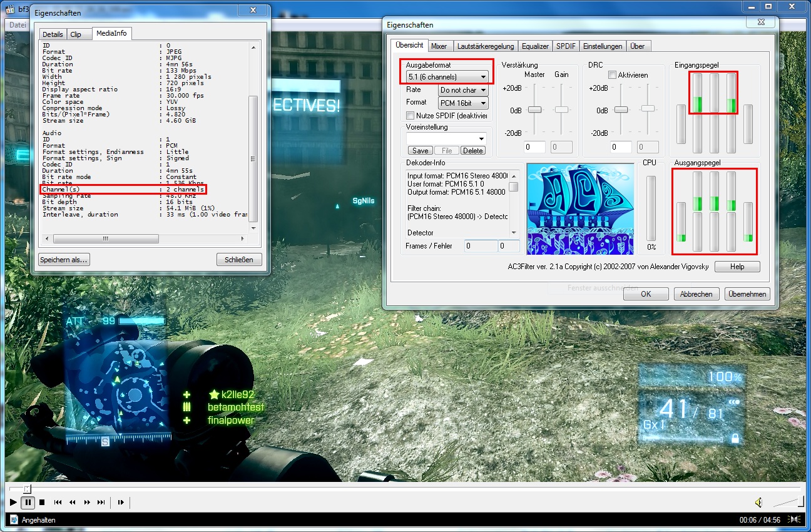Open AC3Filter Help
811x532 pixels.
(737, 267)
